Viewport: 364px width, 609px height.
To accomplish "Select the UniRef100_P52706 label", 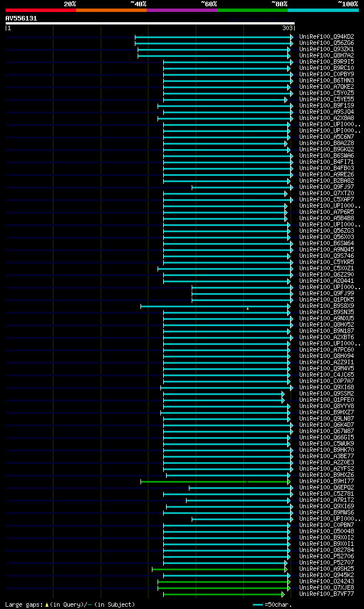I will [326, 557].
